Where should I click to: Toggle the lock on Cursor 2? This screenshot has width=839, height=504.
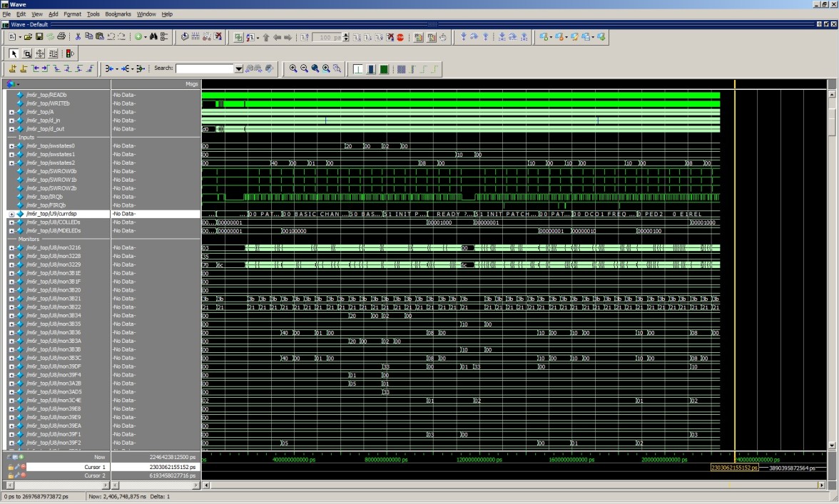11,475
